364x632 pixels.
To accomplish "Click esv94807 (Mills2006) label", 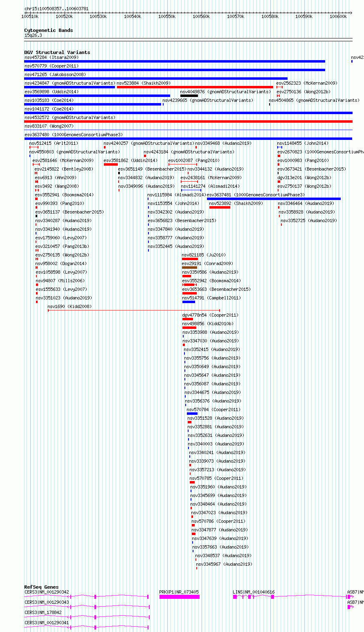I will coord(60,281).
